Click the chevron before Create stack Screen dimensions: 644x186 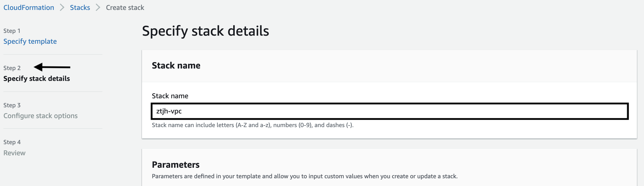coord(98,7)
